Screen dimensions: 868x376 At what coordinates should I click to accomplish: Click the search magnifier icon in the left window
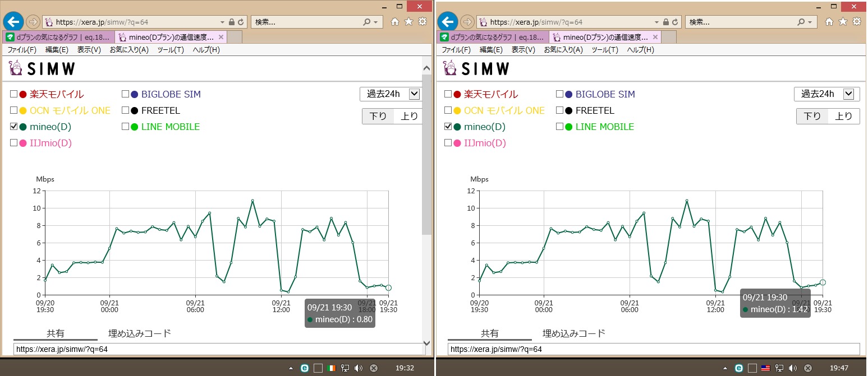click(x=367, y=22)
